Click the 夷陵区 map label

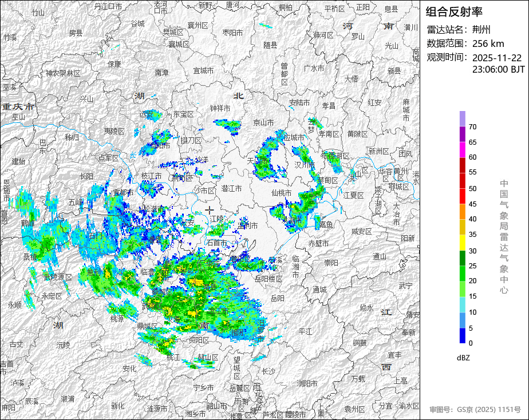click(x=115, y=131)
